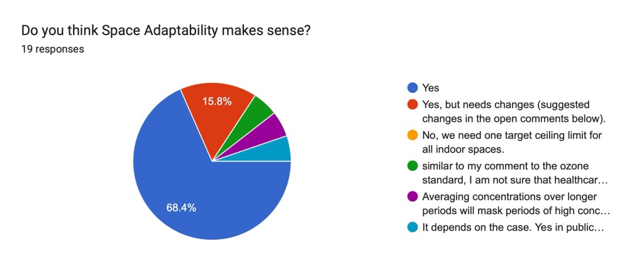
Task: Click the '19 responses' count text
Action: tap(53, 49)
